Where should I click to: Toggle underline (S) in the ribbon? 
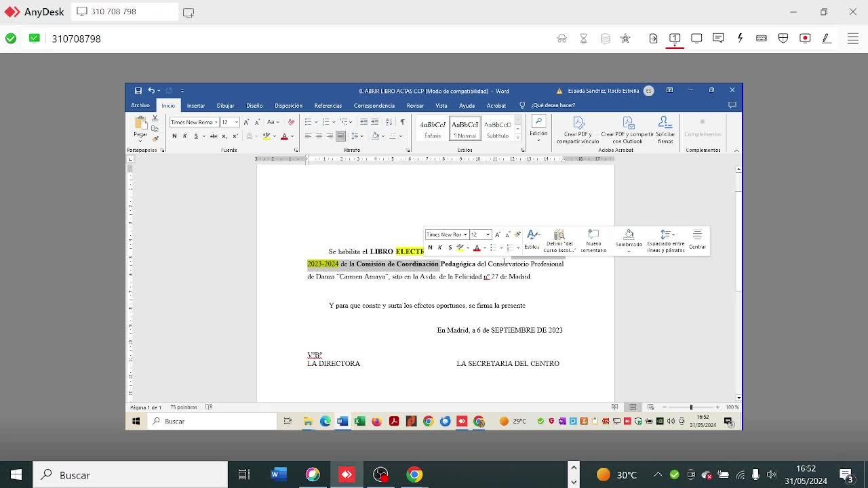pos(196,136)
